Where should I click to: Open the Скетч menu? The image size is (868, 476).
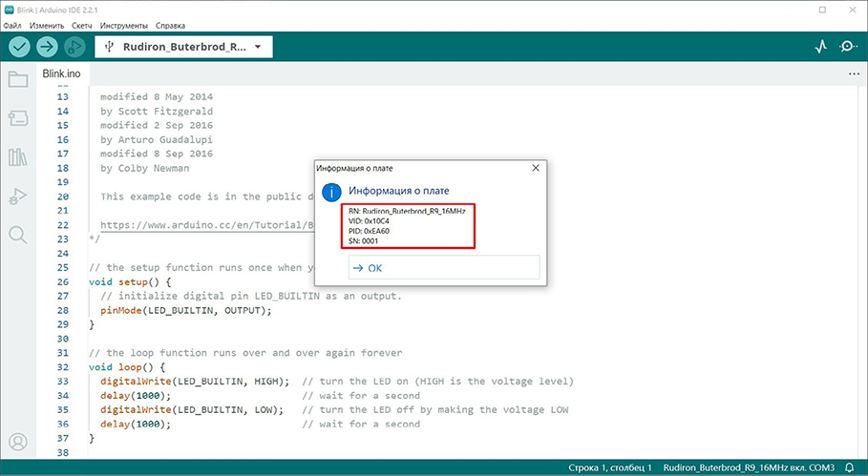82,26
